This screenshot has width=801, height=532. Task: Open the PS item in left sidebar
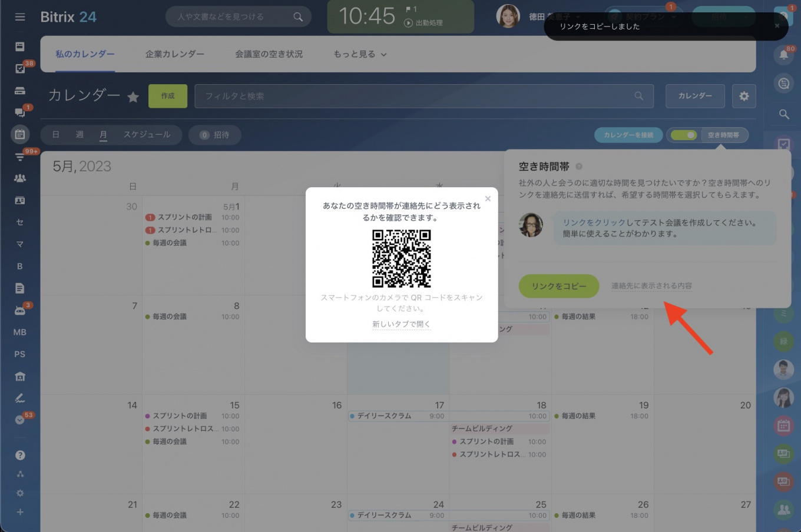tap(20, 354)
